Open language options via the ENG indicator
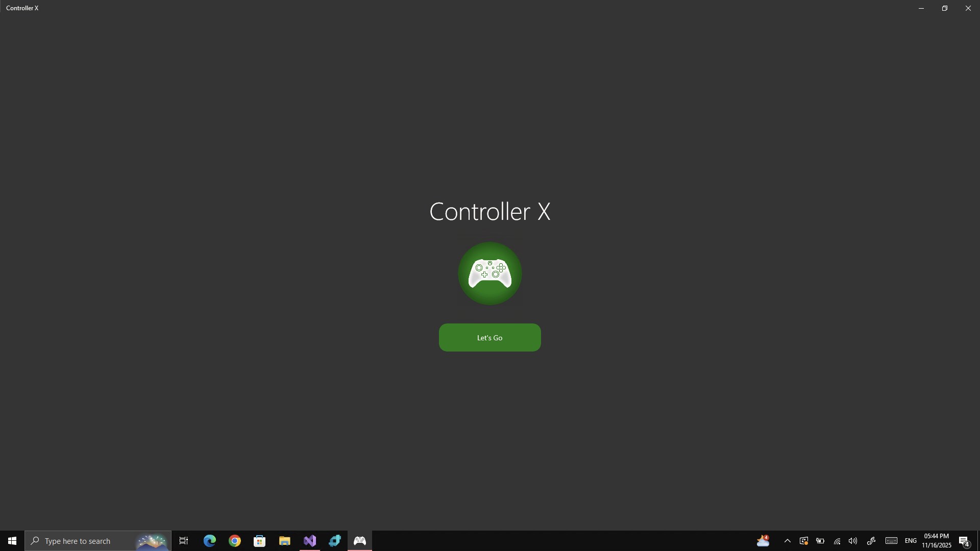Screen dimensions: 980x551 911,541
